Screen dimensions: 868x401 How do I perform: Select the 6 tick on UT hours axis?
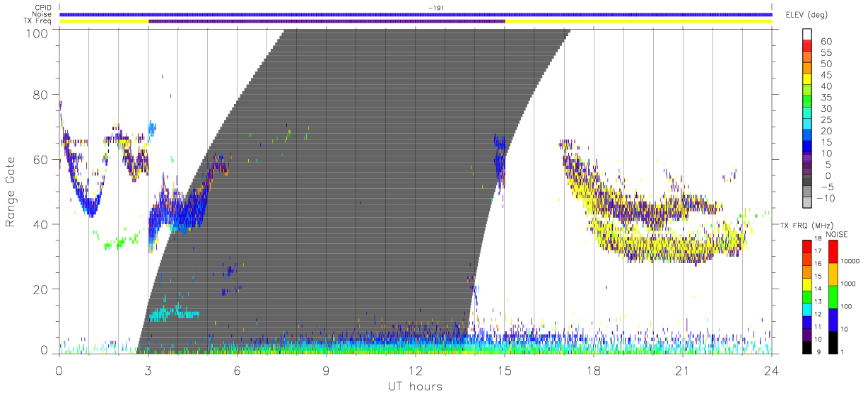click(x=237, y=370)
